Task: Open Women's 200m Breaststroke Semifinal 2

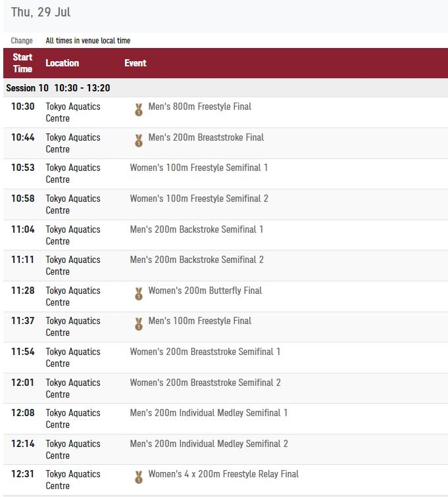Action: (205, 383)
